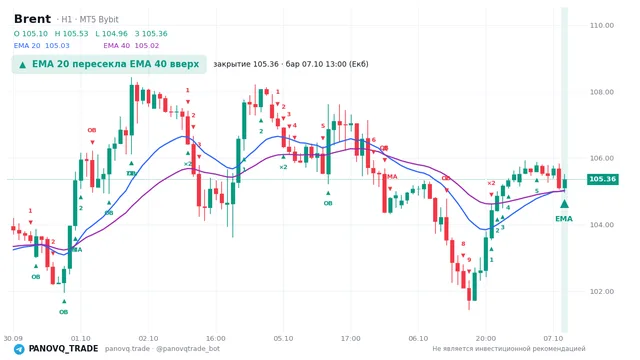Screen dimensions: 640x360
Task: Click the 'закрытие 105.36 · бар 07.10 13:00' text
Action: pos(291,64)
